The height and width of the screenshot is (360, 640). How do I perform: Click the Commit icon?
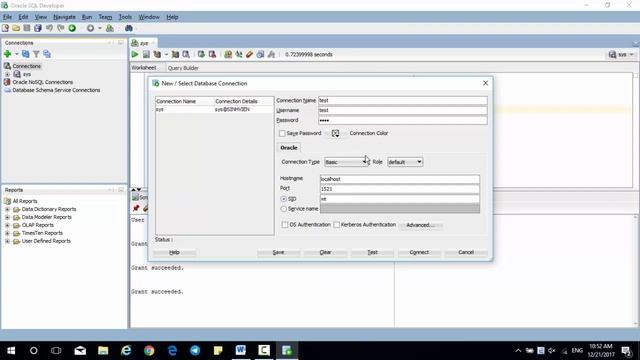(x=201, y=54)
